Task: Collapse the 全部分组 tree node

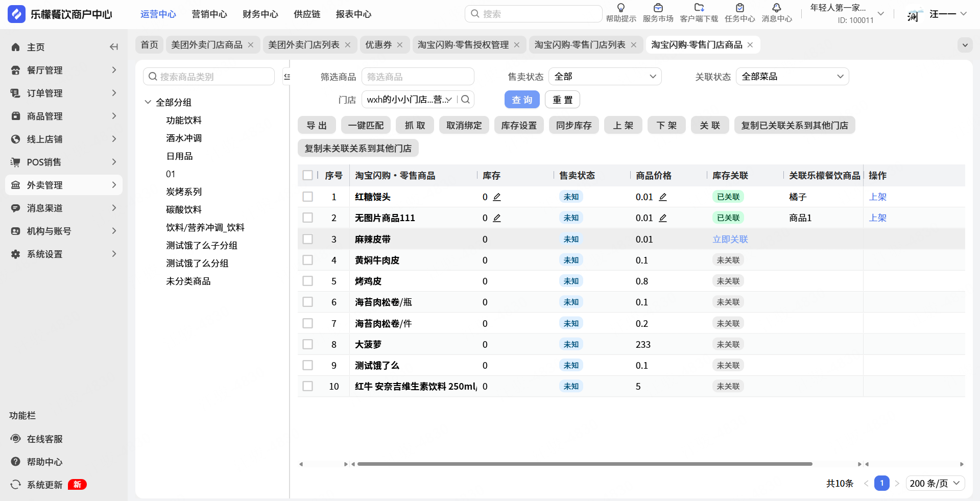Action: (x=148, y=102)
